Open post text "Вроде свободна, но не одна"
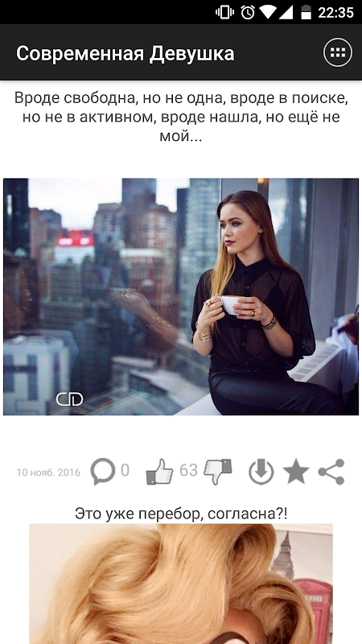This screenshot has width=362, height=644. [181, 117]
